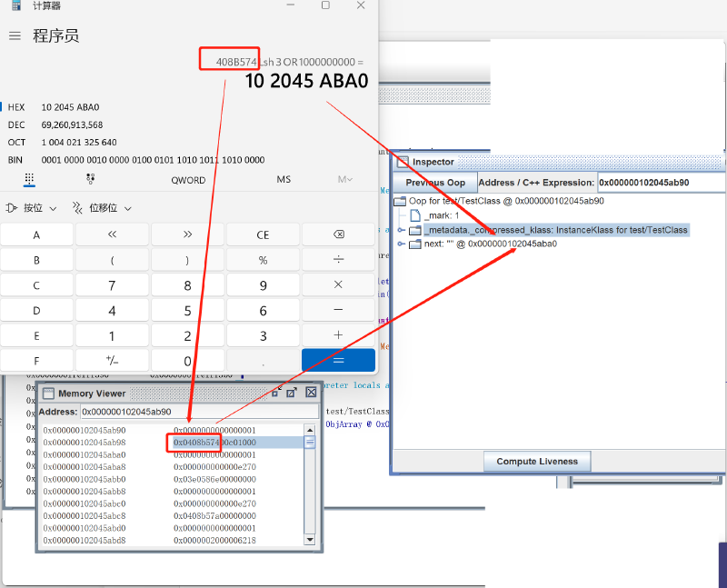The image size is (727, 588).
Task: Toggle the QWORD data size
Action: click(x=188, y=179)
